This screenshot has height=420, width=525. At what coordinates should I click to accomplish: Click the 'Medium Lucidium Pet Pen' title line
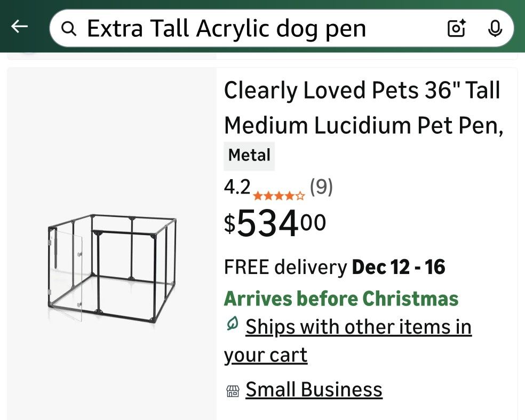point(363,126)
